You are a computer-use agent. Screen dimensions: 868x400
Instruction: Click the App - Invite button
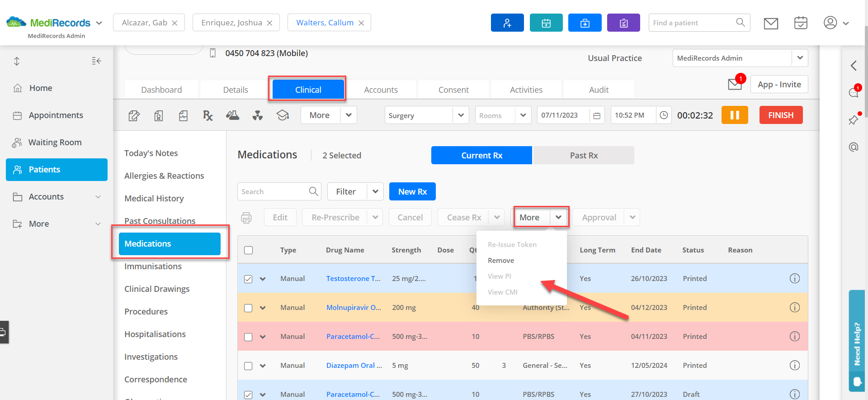[779, 84]
